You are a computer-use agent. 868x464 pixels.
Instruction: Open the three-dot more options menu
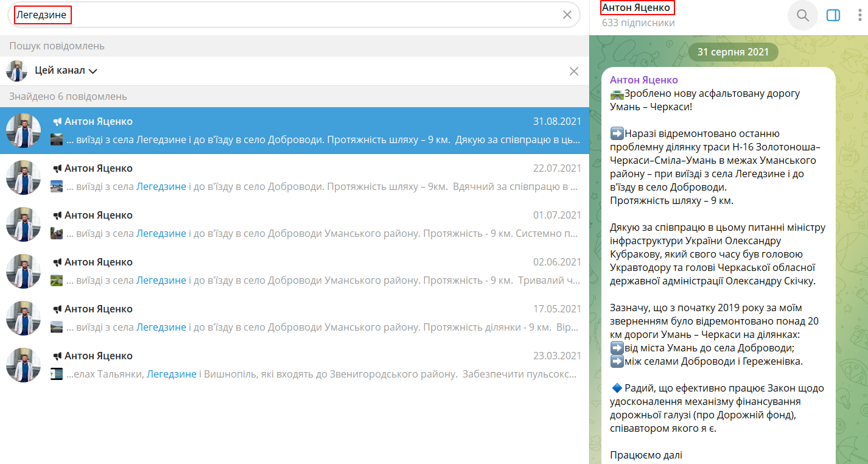[859, 15]
